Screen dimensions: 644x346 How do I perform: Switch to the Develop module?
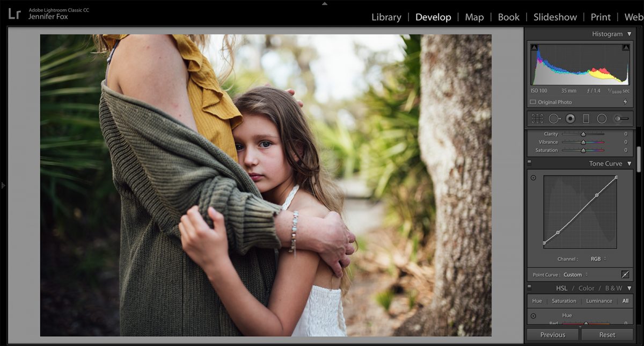(433, 17)
